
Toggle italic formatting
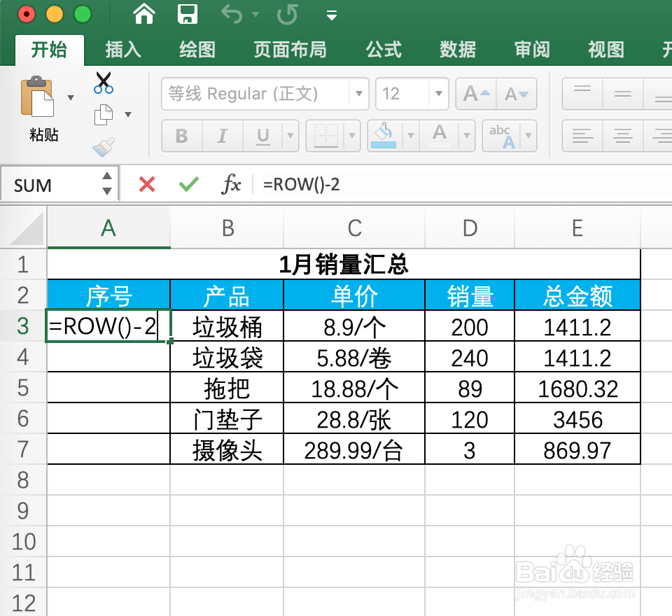[222, 136]
